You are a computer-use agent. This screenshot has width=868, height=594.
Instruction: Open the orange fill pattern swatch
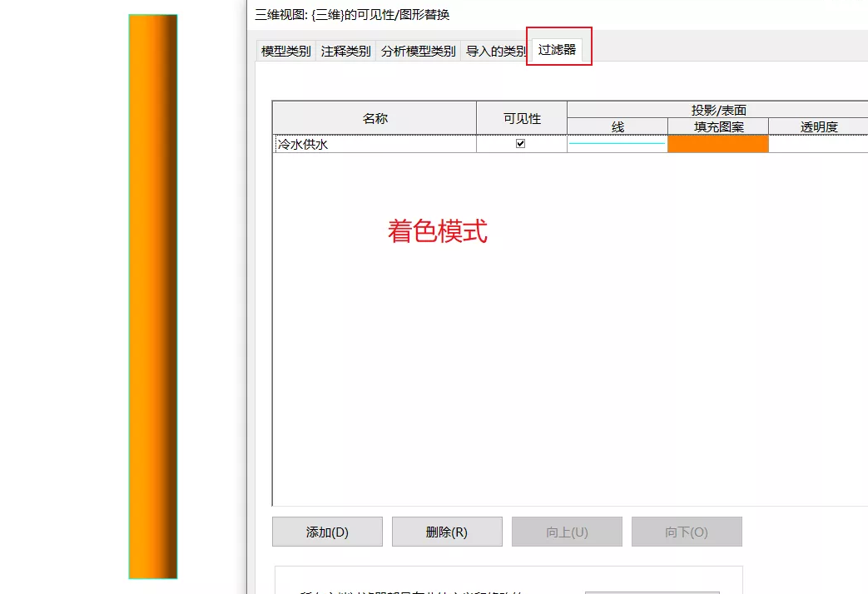717,144
